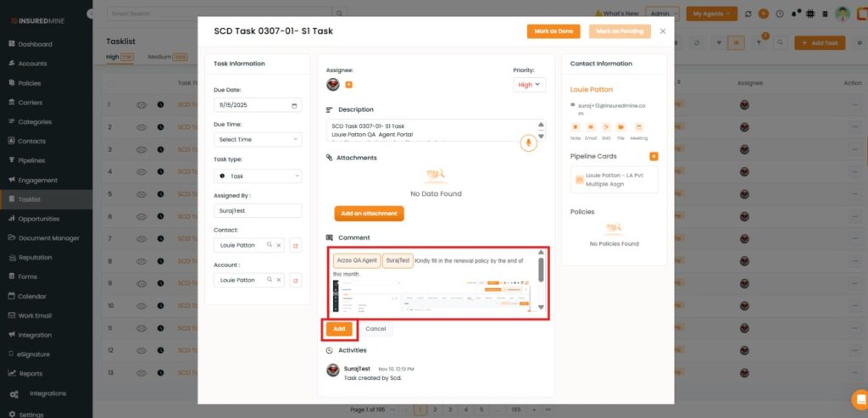Toggle the eye icon on row 2
Screen dimensions: 868x418
pyautogui.click(x=142, y=127)
